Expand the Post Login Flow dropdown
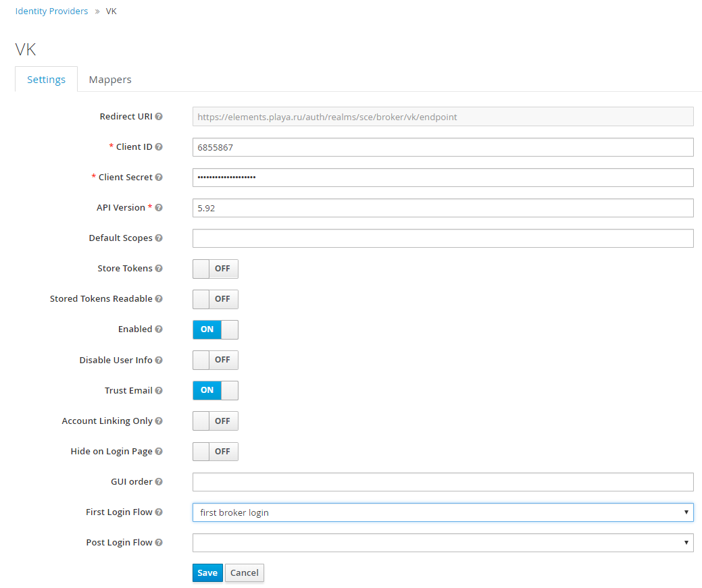 pos(443,543)
